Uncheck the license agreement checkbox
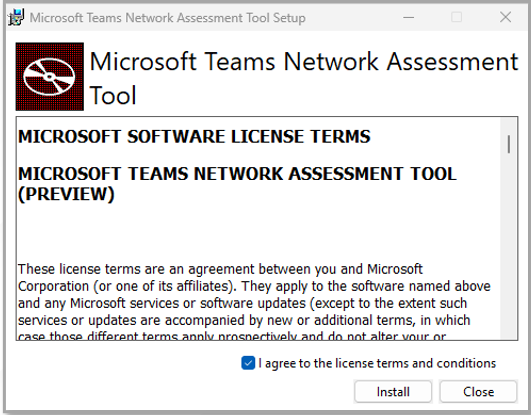531x415 pixels. (x=248, y=363)
